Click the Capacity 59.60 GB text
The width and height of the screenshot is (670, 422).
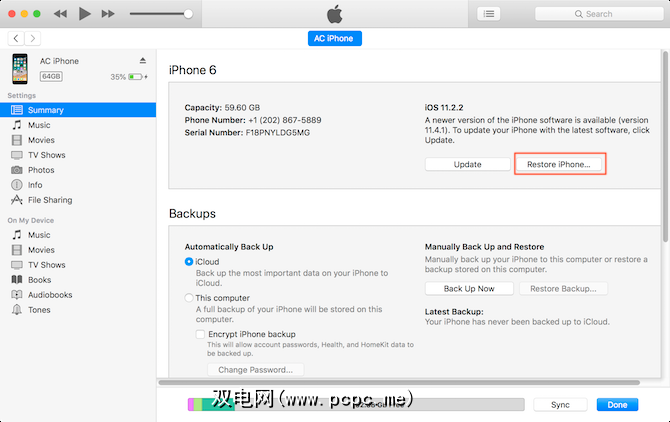coord(222,108)
